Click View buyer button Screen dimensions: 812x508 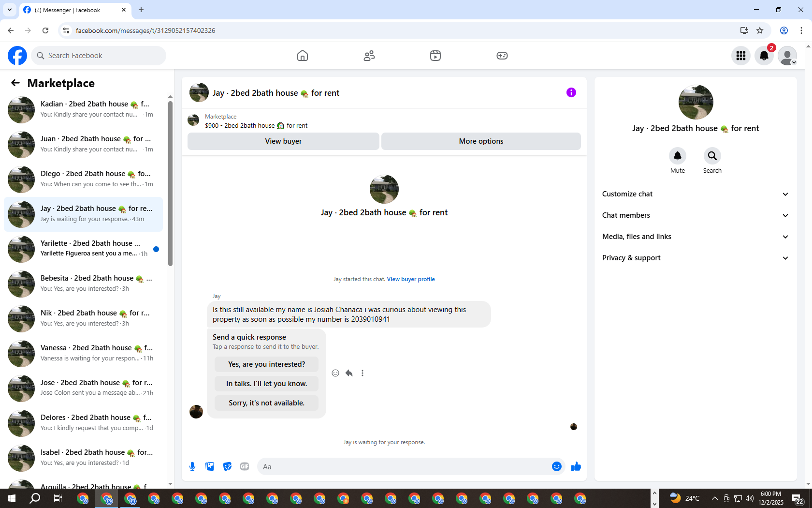[283, 141]
